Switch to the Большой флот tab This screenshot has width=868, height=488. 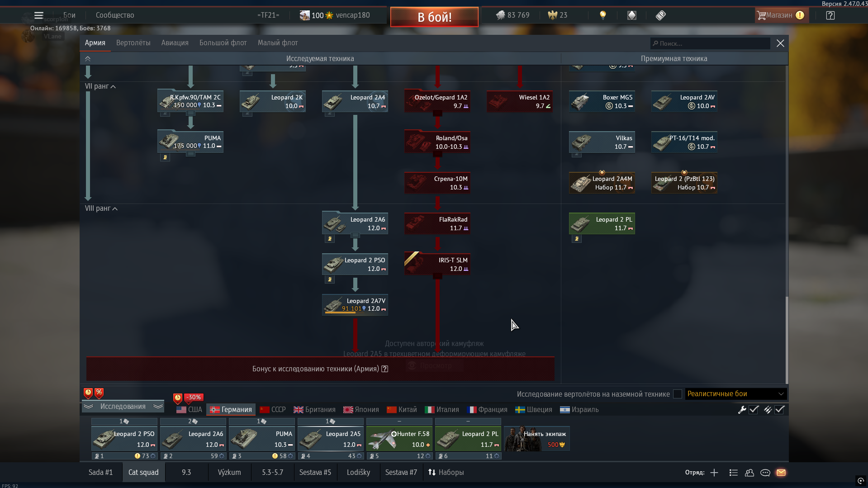[223, 43]
